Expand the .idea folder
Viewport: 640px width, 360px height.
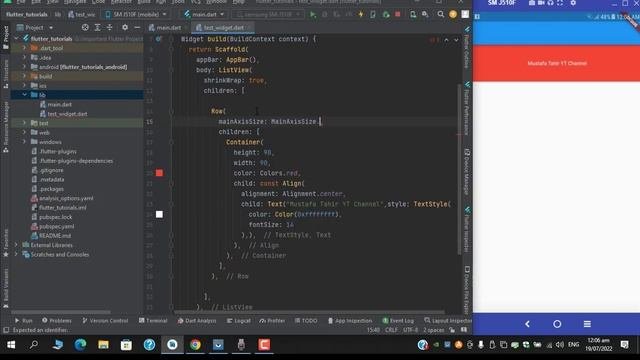click(24, 57)
